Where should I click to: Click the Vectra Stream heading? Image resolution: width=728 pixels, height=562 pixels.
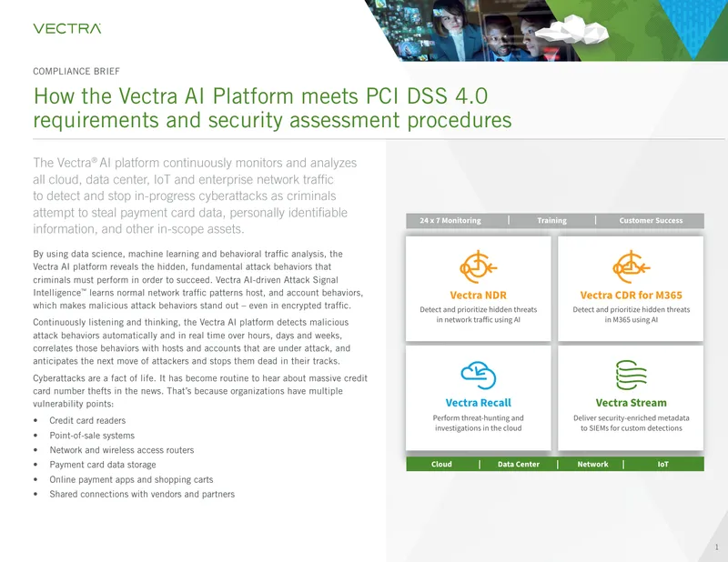tap(631, 403)
